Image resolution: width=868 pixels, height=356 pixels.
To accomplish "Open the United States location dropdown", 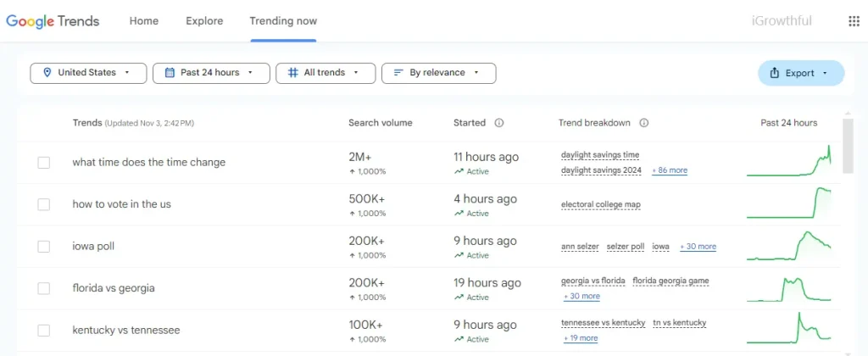I will click(88, 73).
